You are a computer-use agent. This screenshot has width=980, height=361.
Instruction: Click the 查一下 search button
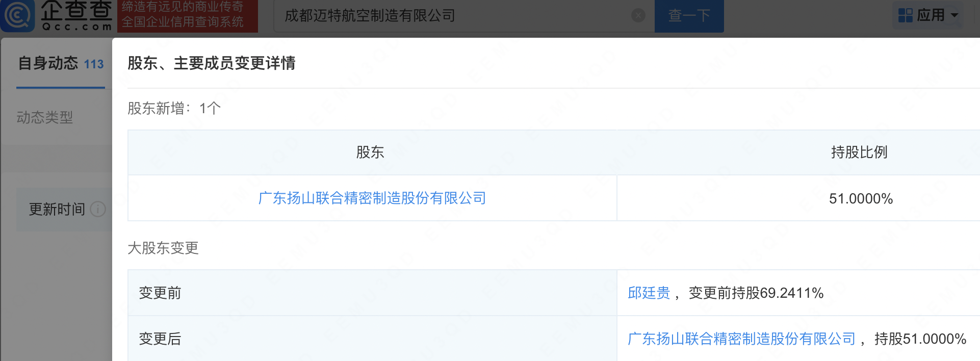[x=689, y=16]
